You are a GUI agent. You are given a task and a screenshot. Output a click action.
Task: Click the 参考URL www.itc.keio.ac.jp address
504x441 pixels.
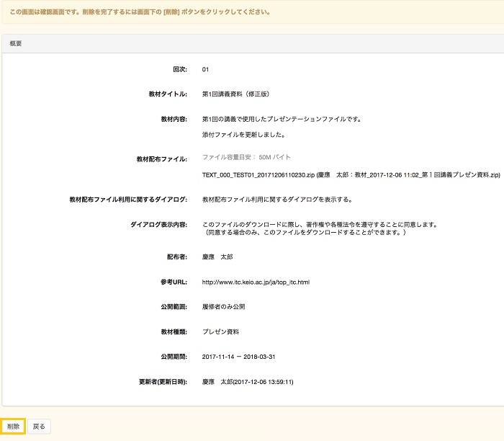click(x=256, y=282)
